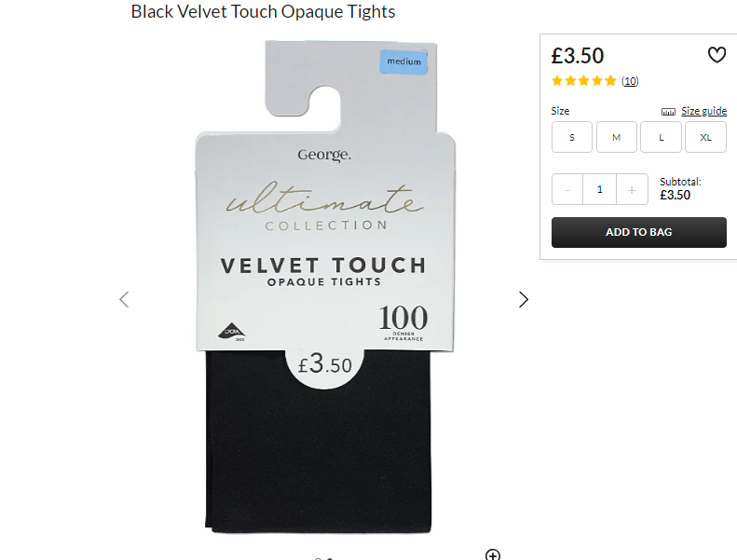
Task: Select the second carousel dot indicator
Action: [330, 558]
